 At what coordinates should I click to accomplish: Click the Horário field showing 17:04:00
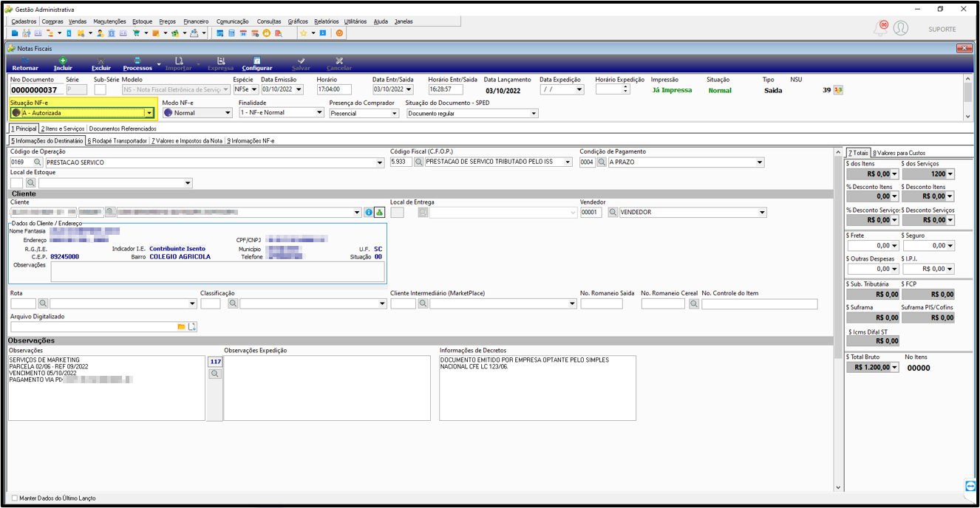(x=333, y=89)
